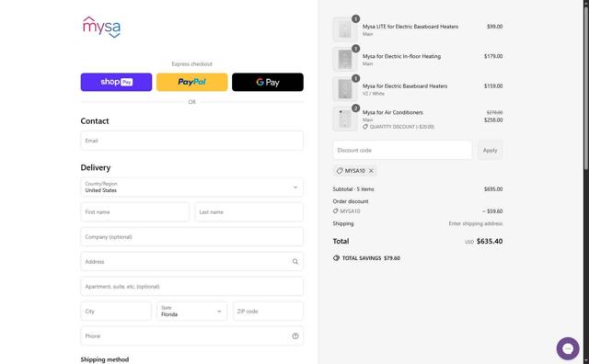589x364 pixels.
Task: Focus the Email contact field
Action: [192, 141]
